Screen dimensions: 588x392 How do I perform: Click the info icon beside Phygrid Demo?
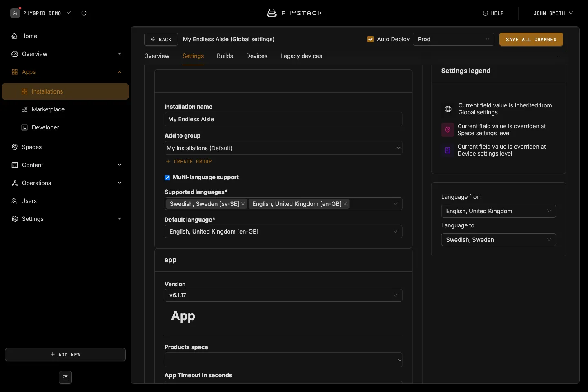pyautogui.click(x=84, y=13)
